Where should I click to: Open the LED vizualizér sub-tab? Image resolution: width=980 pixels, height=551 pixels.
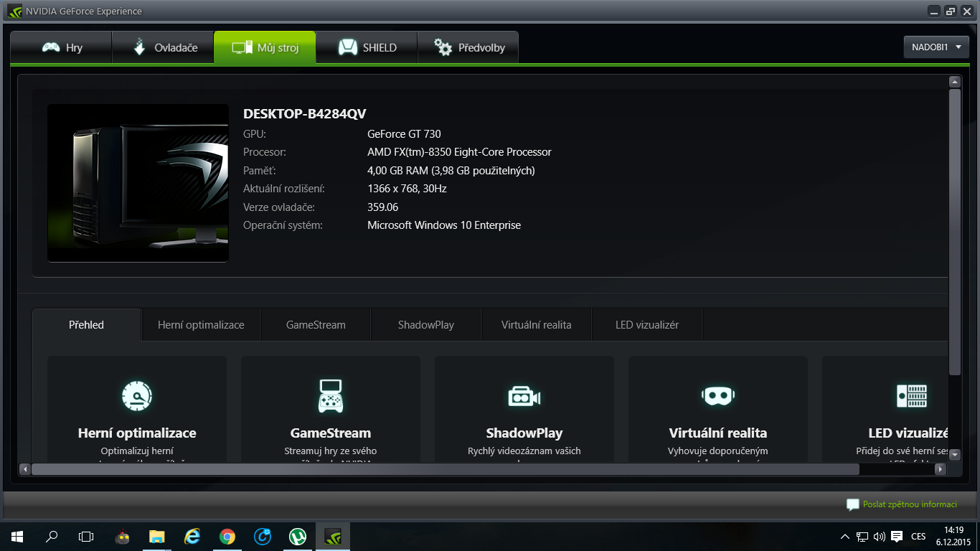click(x=646, y=325)
